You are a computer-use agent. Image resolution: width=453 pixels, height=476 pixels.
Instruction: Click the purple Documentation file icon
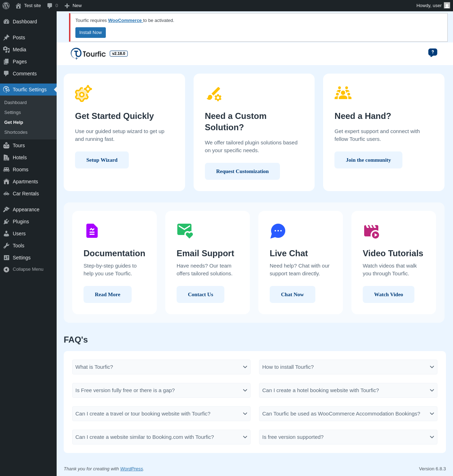coord(92,231)
